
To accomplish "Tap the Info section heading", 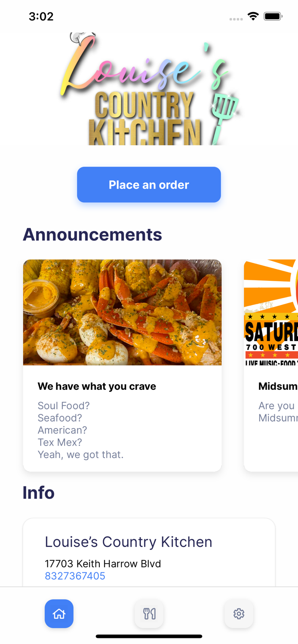I will (39, 492).
